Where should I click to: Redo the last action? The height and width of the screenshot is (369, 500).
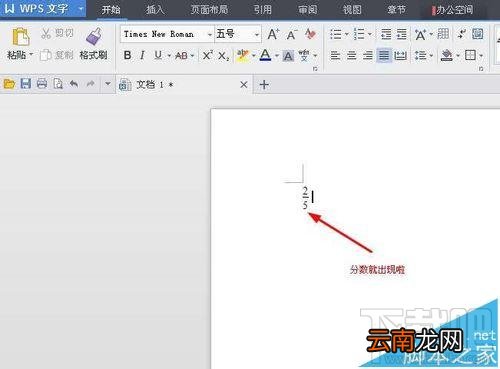90,84
